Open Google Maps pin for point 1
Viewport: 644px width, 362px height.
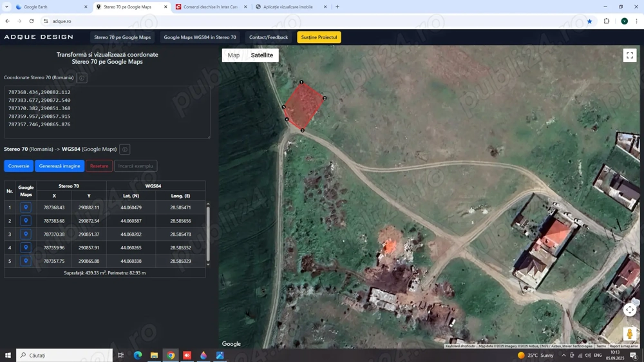(26, 207)
